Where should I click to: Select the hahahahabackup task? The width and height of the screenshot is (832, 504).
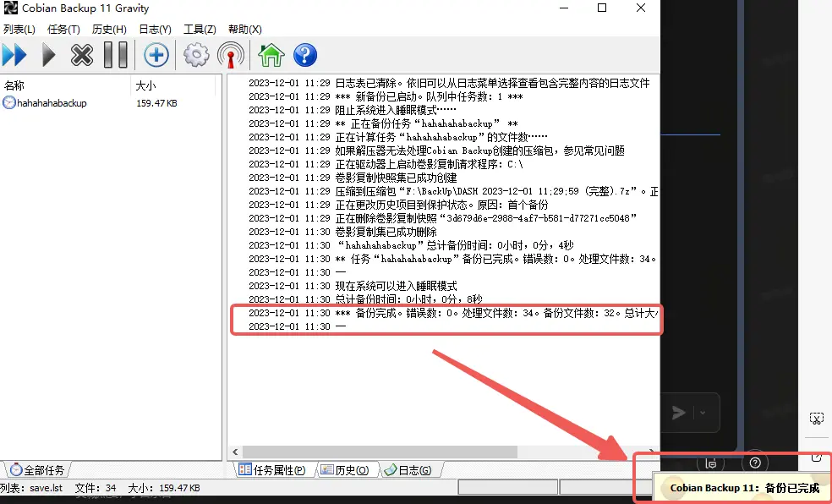(45, 103)
